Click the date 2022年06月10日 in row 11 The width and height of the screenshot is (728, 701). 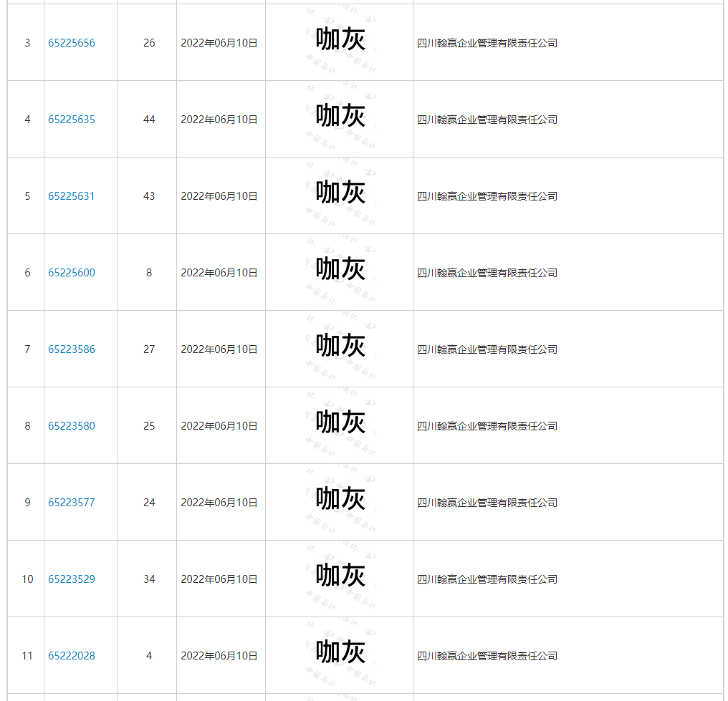click(219, 655)
